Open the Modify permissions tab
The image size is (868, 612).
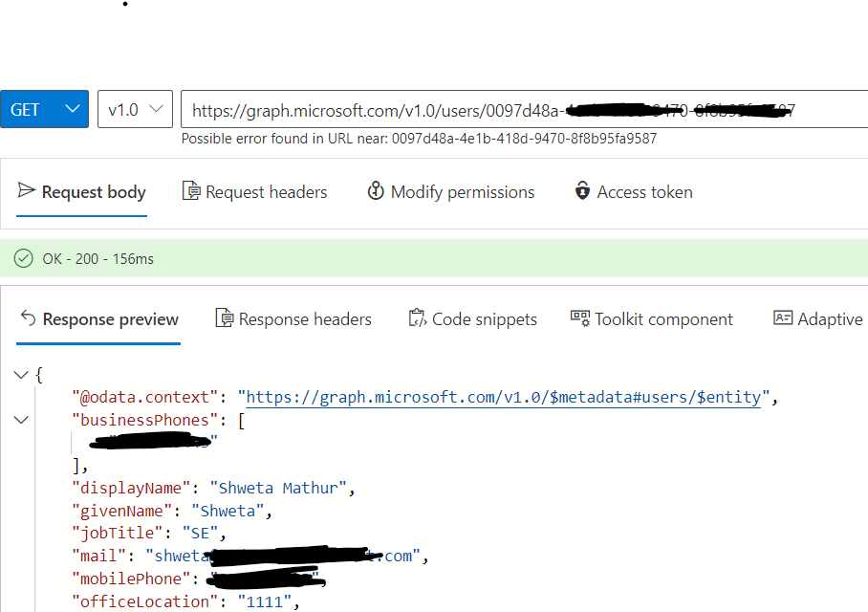point(450,192)
